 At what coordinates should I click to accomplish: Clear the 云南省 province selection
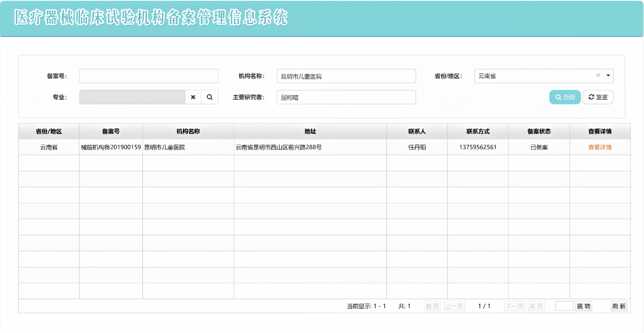pos(598,75)
